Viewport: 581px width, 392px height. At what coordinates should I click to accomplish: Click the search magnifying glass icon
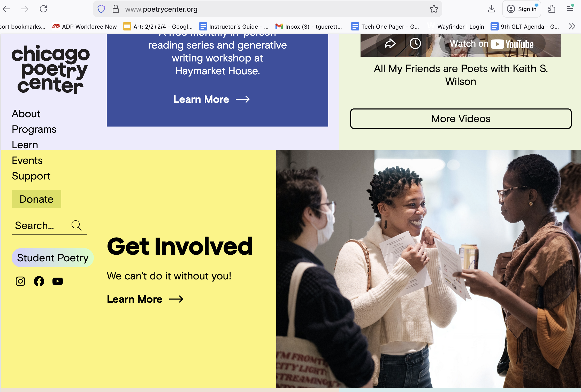point(77,225)
